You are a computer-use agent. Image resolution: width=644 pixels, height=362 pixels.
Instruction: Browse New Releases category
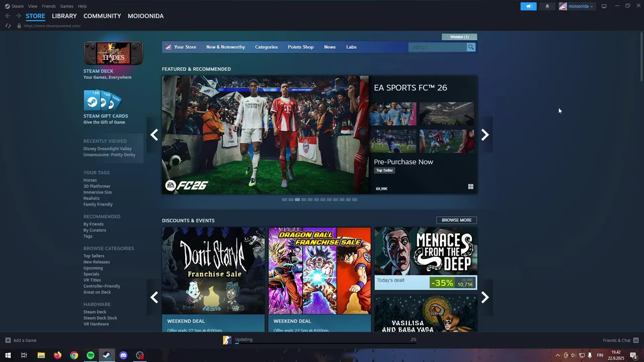pyautogui.click(x=97, y=262)
